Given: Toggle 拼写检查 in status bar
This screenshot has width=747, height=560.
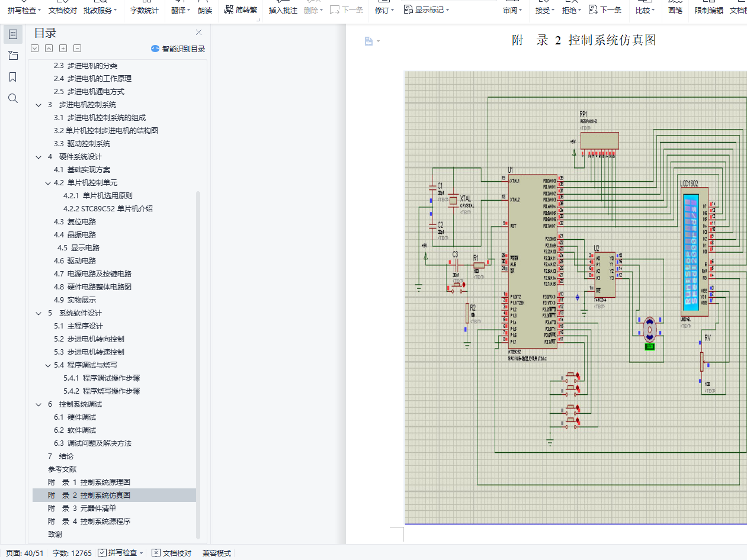Looking at the screenshot, I should (x=121, y=553).
